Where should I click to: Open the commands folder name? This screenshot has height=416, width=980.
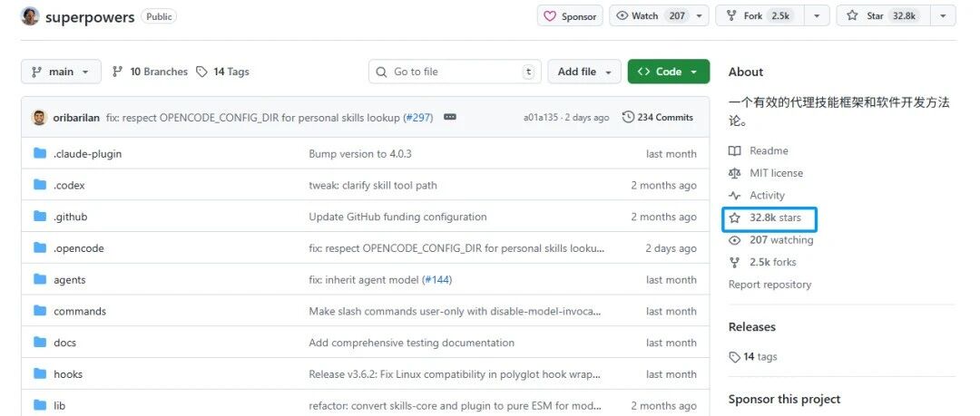click(80, 311)
